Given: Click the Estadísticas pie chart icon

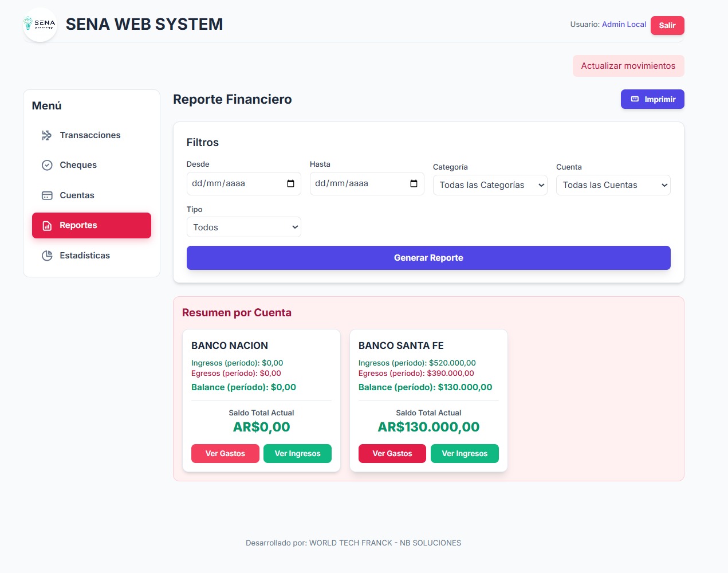Looking at the screenshot, I should 47,256.
